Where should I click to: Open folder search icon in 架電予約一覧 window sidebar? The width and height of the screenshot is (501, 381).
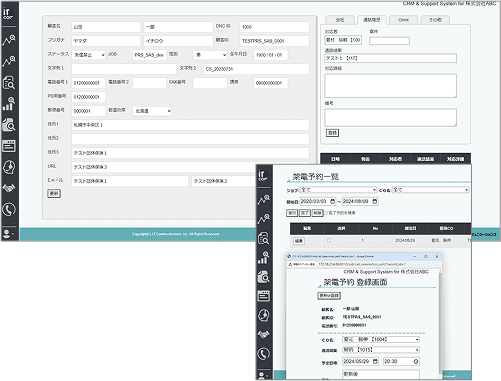tap(264, 277)
